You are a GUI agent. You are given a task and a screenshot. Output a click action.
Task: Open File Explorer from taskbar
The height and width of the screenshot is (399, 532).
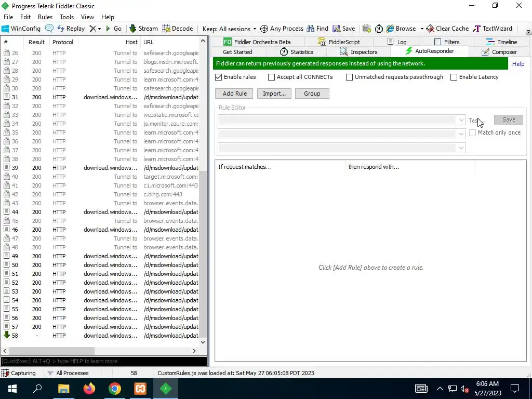click(63, 389)
